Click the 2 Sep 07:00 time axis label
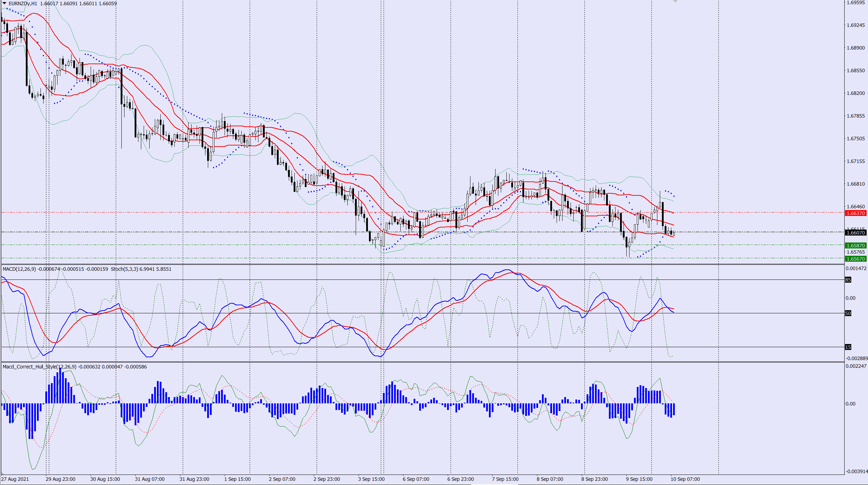868x485 pixels. [282, 479]
